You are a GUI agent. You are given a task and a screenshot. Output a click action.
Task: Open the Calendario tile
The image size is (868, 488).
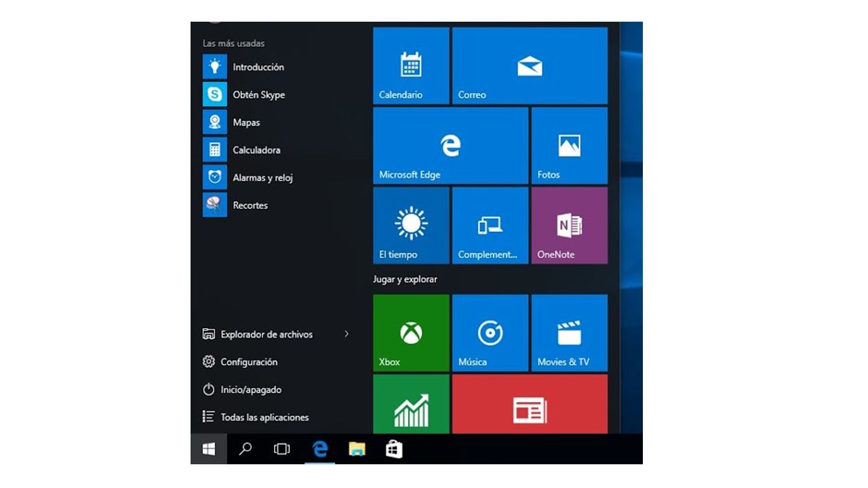point(411,66)
